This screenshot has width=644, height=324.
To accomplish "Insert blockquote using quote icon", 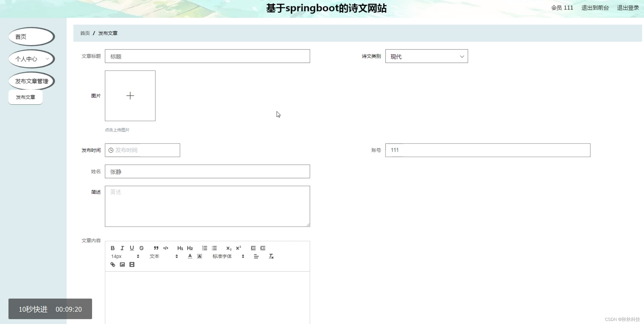I will (x=156, y=248).
